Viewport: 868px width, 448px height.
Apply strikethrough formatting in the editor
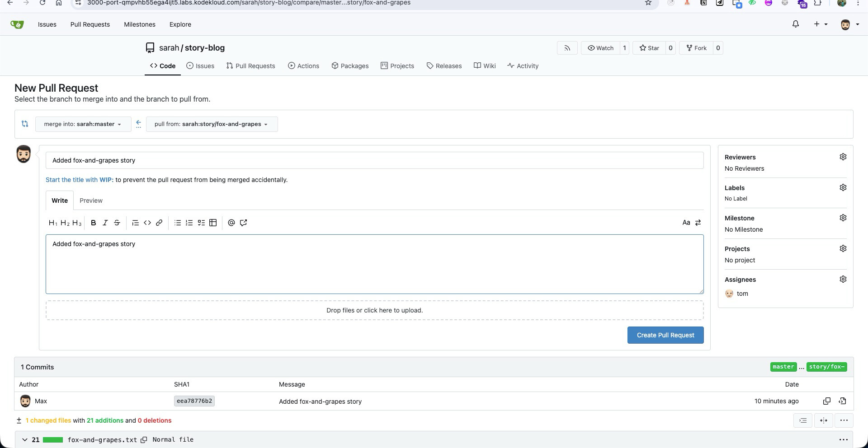coord(117,223)
